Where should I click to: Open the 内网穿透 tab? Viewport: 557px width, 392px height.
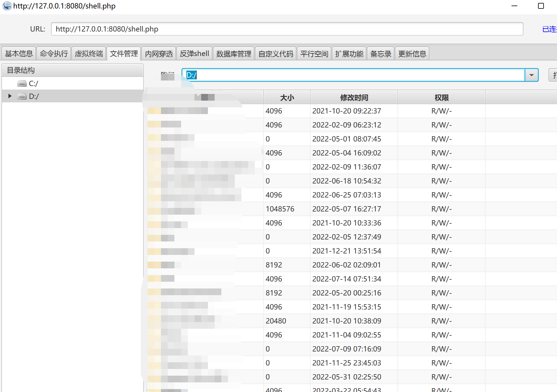pyautogui.click(x=159, y=53)
